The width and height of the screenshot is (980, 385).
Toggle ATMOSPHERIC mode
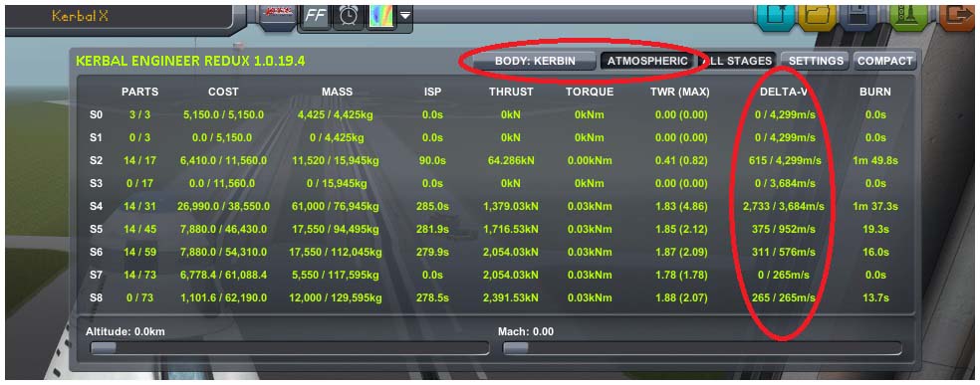pyautogui.click(x=647, y=61)
